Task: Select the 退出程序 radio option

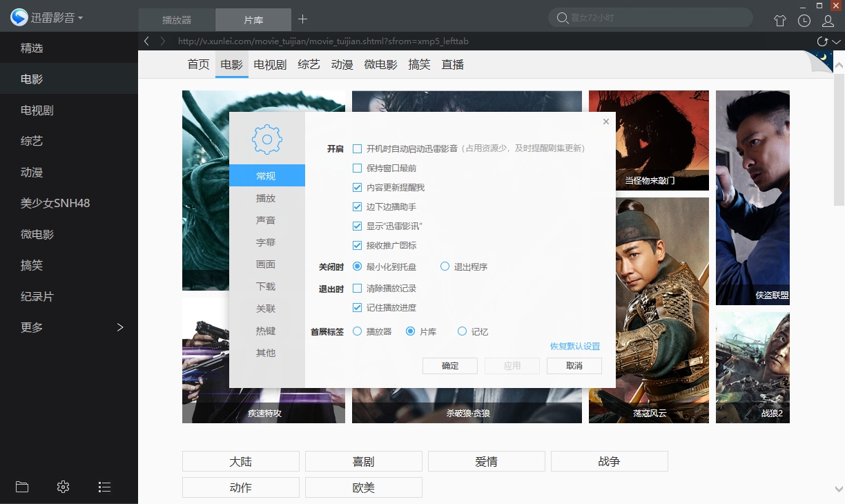Action: (x=445, y=266)
